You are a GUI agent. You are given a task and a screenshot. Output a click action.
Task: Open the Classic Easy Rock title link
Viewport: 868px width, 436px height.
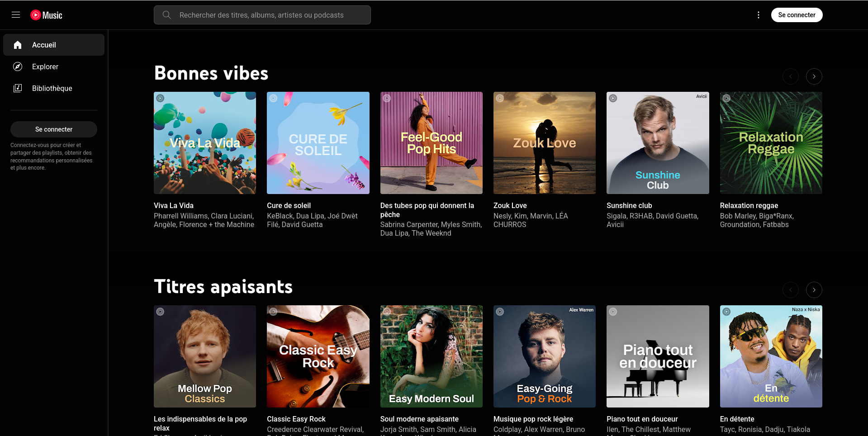point(296,419)
